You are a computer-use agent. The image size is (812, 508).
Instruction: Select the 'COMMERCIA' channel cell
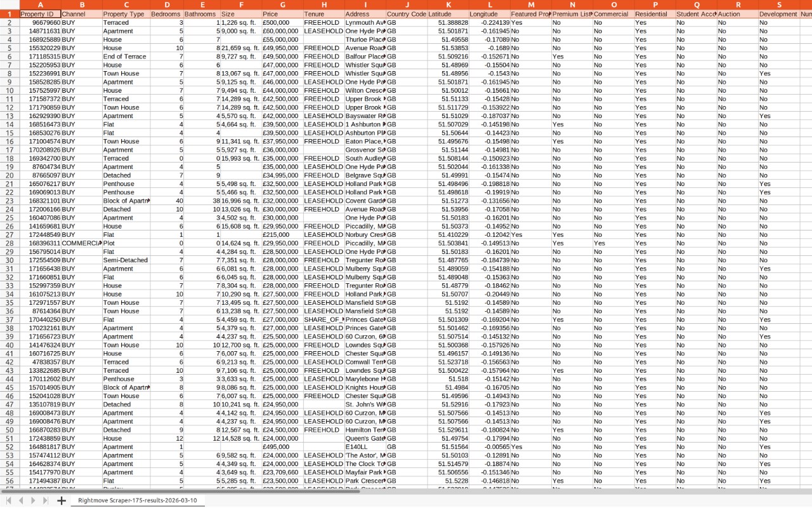81,243
